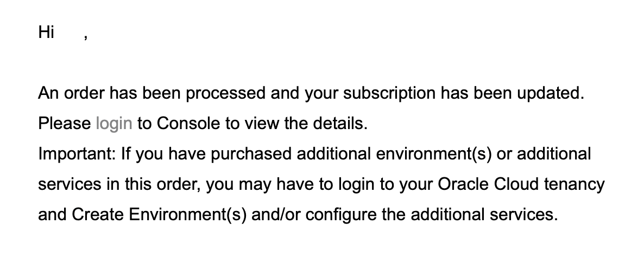Click the word 'configure' in last line
Screen dimensions: 644x256
[x=342, y=215]
